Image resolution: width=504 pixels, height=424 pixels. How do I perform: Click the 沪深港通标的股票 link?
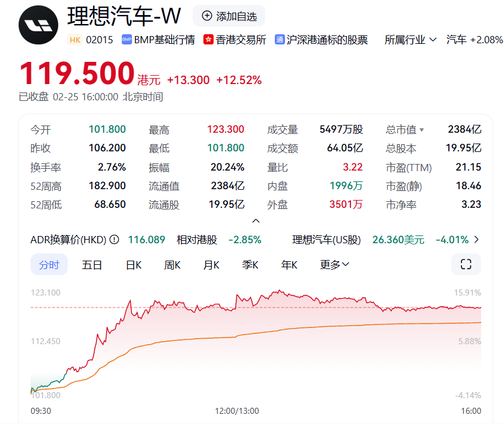pos(327,40)
